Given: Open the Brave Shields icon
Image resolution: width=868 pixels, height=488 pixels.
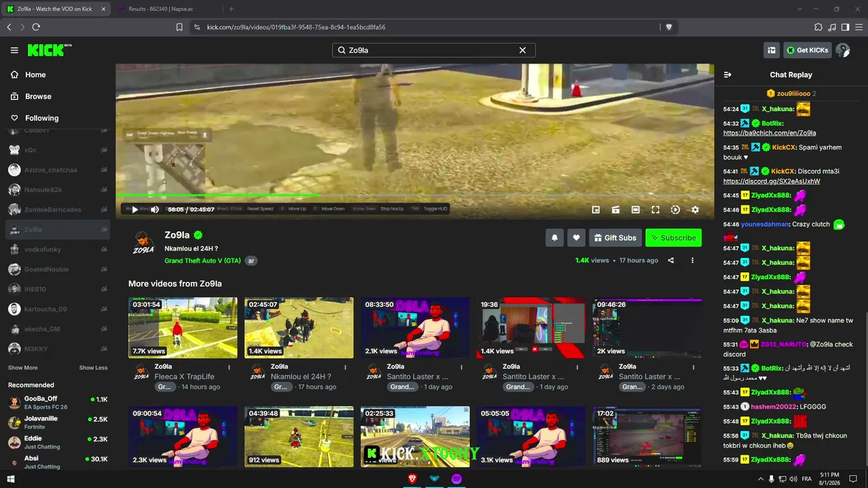Looking at the screenshot, I should point(669,27).
